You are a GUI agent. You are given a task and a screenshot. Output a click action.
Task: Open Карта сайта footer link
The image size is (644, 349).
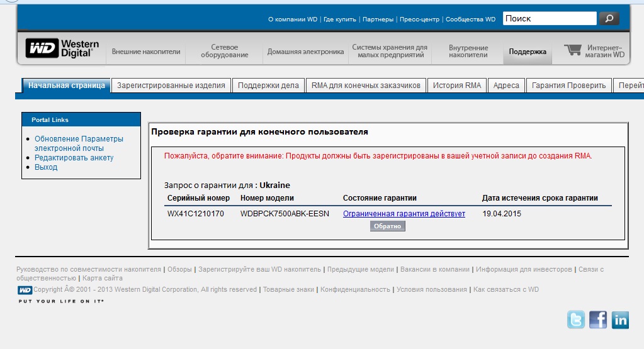coord(102,278)
